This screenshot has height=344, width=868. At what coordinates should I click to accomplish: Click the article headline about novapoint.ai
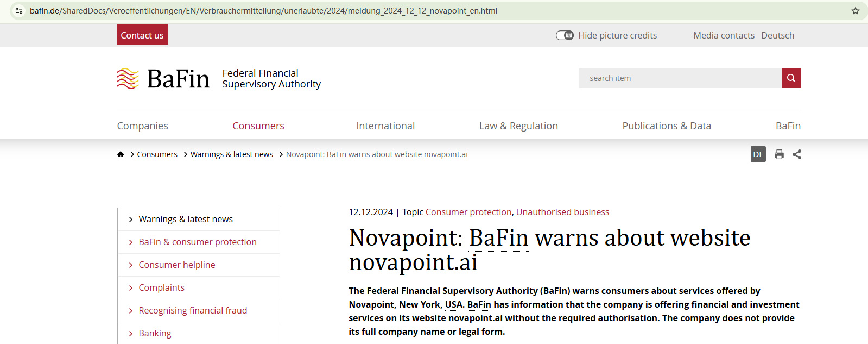coord(549,250)
